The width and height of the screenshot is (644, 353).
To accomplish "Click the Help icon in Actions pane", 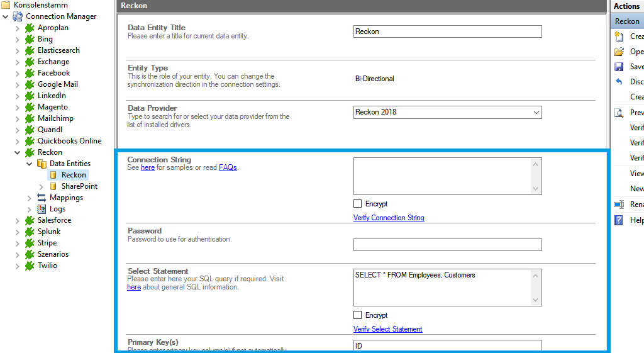I will (619, 220).
